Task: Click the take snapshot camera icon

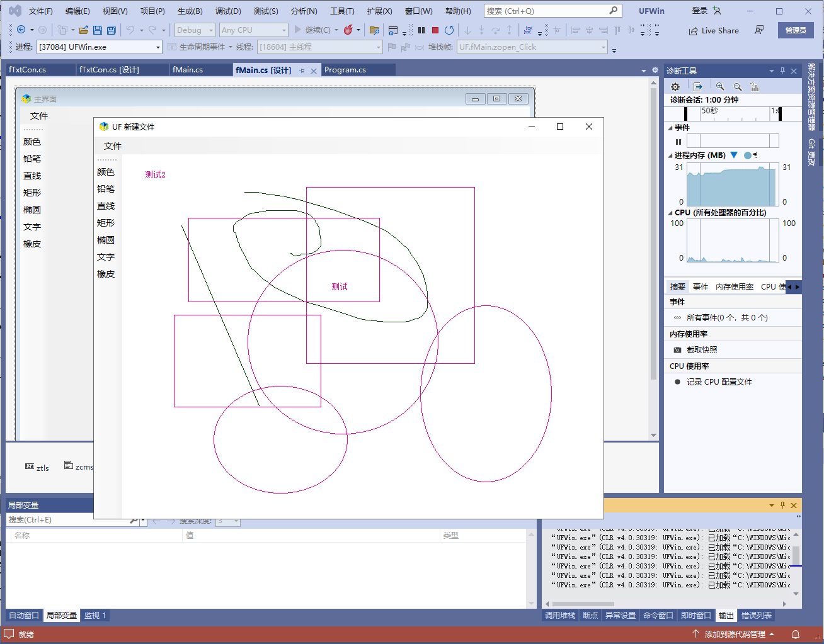Action: 677,350
